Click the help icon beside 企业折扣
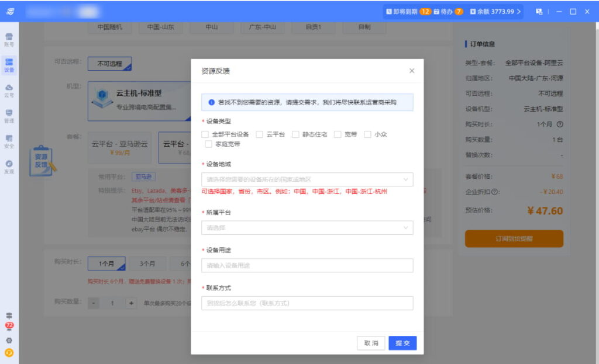Screen dimensions: 599x364 pos(494,192)
